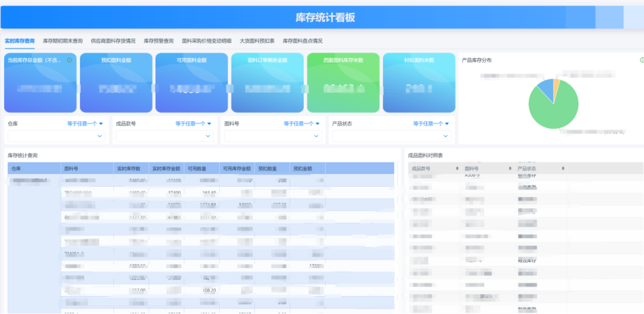Expand 产品状态 filter select box

coord(447,136)
